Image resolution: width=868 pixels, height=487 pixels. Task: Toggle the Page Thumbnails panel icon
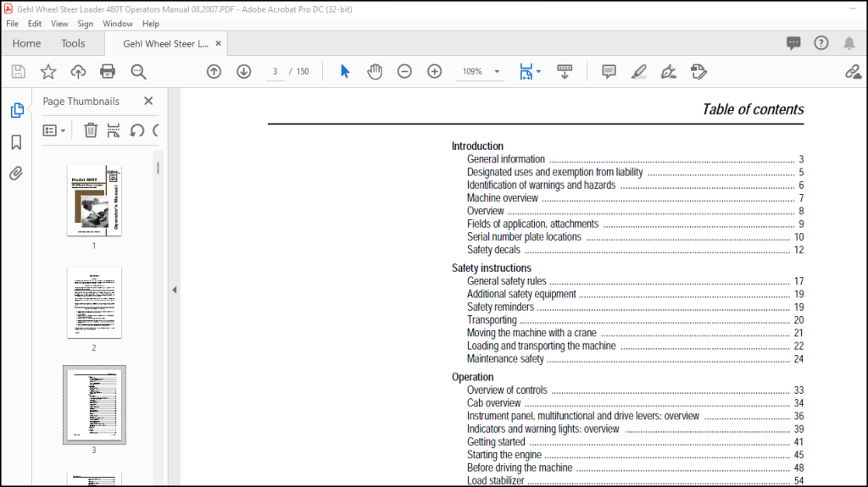click(17, 110)
